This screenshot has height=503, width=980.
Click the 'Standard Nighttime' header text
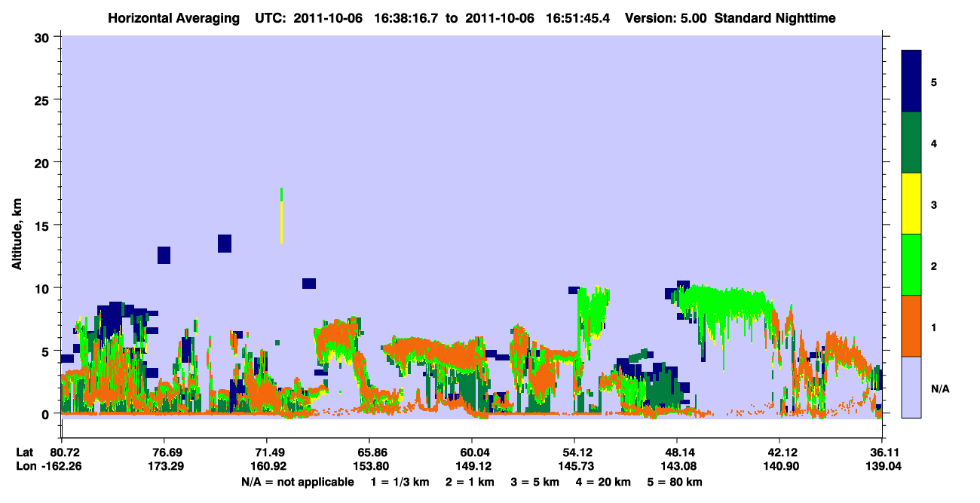pyautogui.click(x=775, y=17)
